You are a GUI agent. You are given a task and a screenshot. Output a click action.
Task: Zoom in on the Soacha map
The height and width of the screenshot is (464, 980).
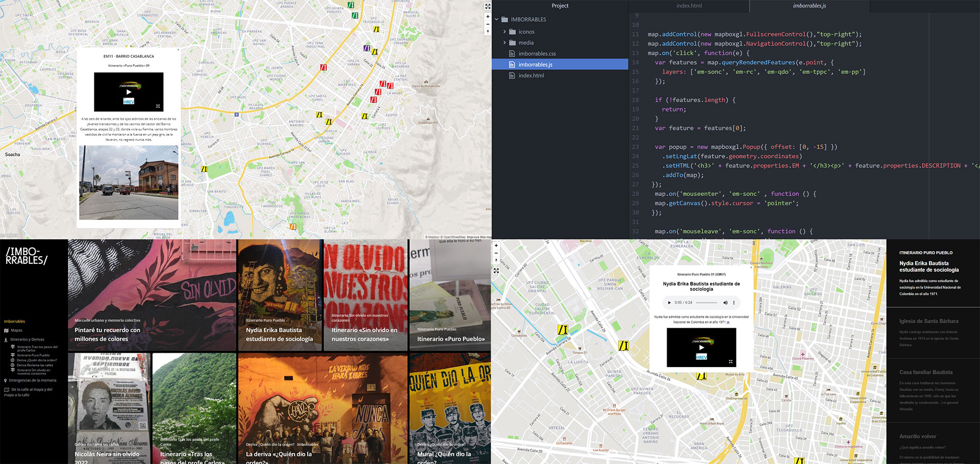pos(487,17)
